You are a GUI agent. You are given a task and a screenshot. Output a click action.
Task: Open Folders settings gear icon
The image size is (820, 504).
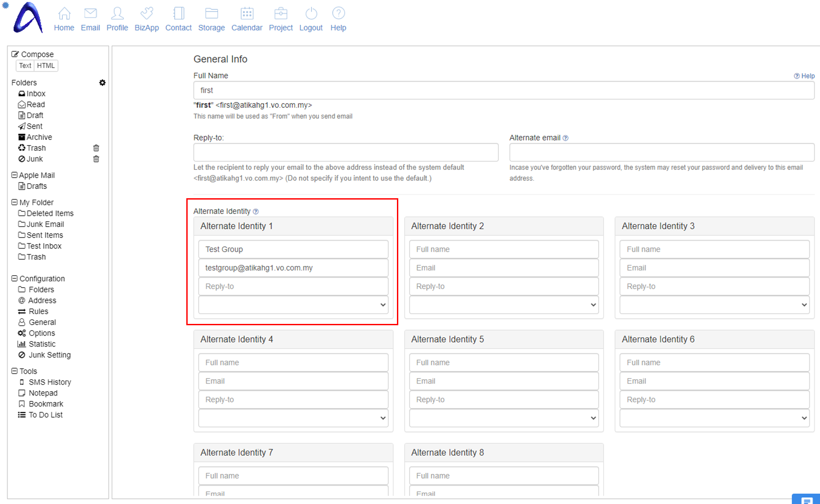click(x=102, y=83)
